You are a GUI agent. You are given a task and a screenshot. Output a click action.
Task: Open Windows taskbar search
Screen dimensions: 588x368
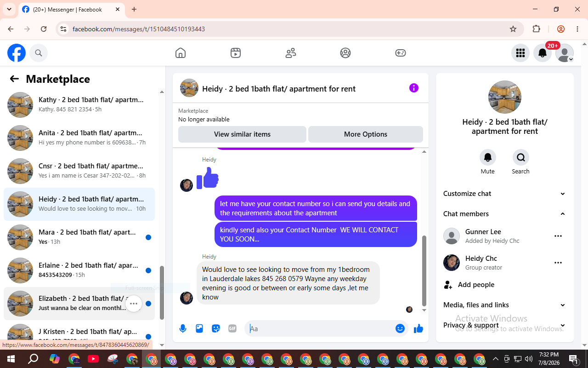point(33,359)
